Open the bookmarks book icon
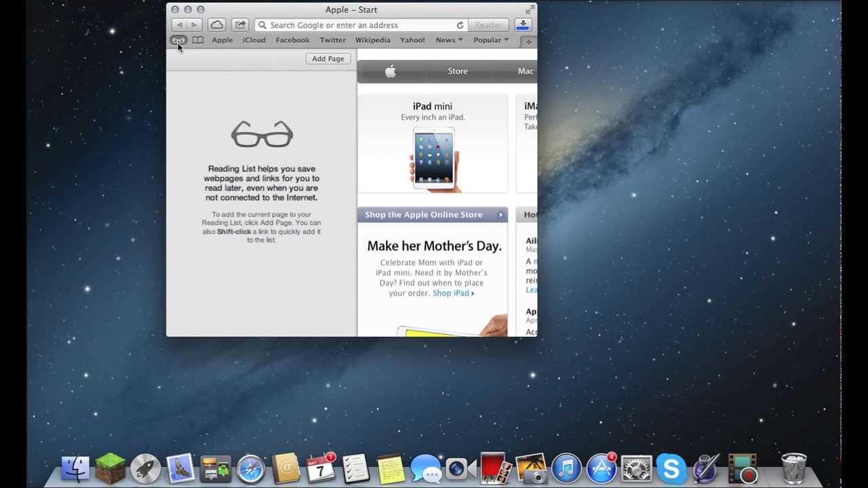This screenshot has height=488, width=868. pos(197,41)
